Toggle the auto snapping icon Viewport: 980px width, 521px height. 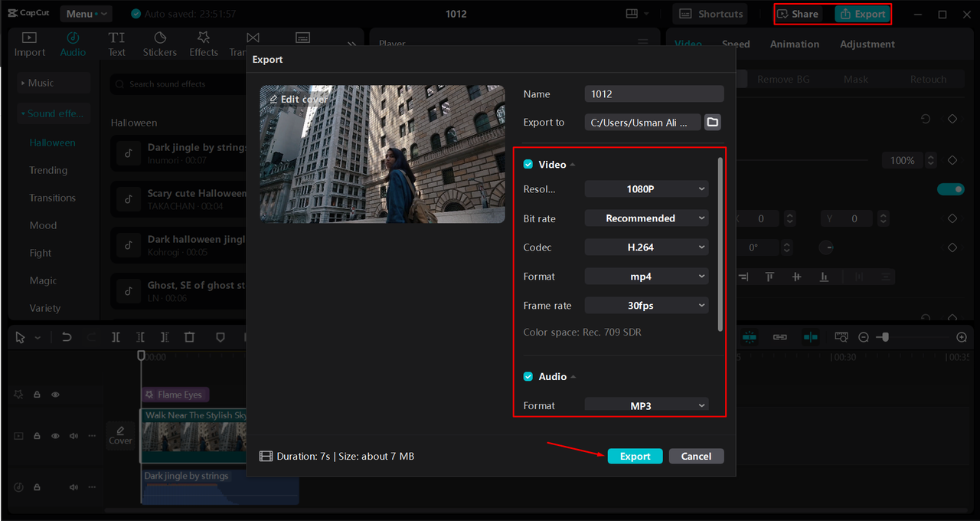coord(811,337)
